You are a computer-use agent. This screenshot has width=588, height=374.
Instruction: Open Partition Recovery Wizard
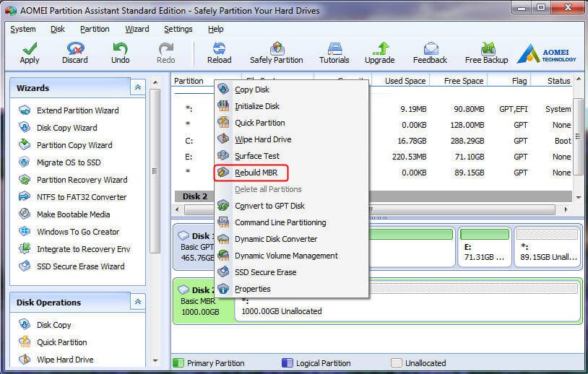tap(82, 180)
